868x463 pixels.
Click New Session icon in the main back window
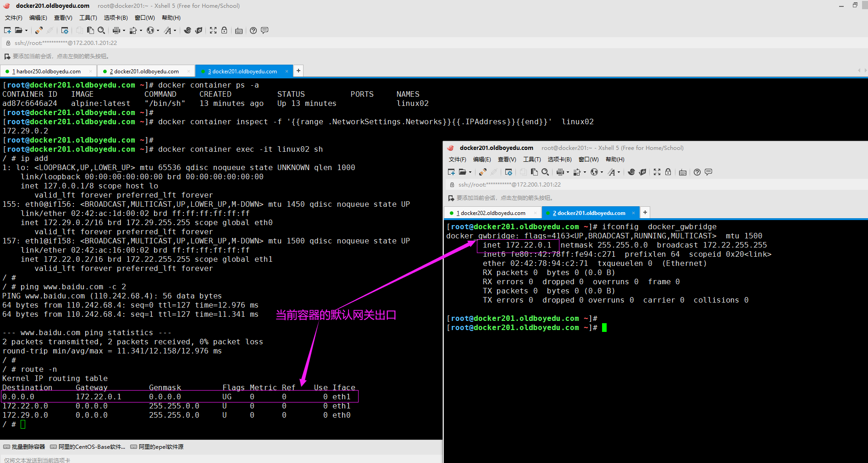7,30
